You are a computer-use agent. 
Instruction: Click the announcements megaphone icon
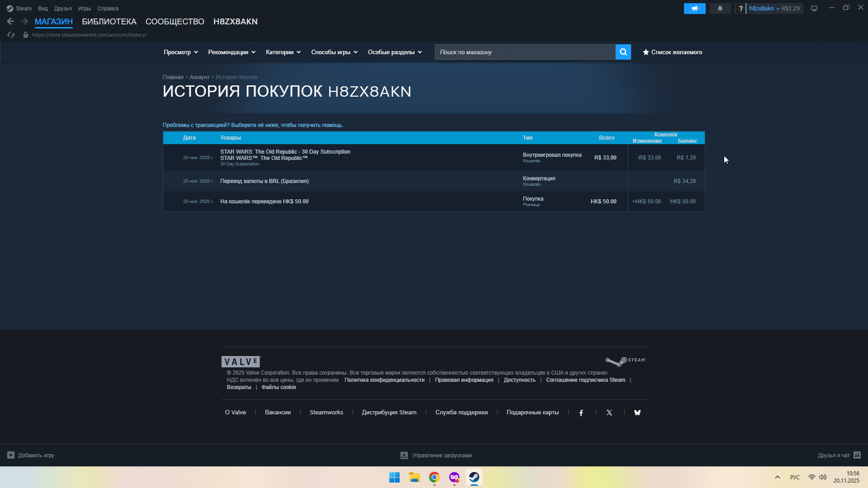click(694, 9)
